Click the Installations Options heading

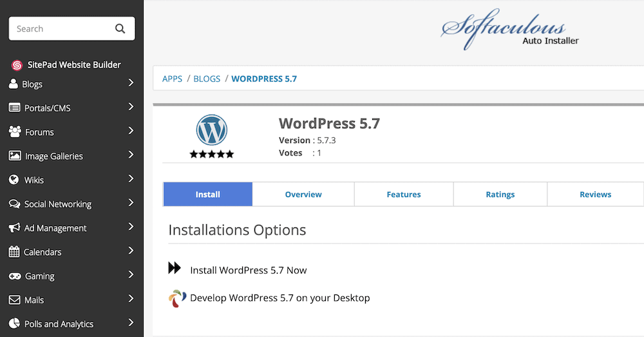click(x=237, y=230)
